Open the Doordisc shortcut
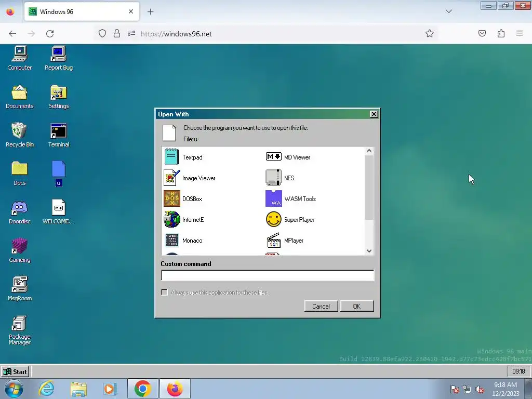This screenshot has height=399, width=532. pos(20,212)
